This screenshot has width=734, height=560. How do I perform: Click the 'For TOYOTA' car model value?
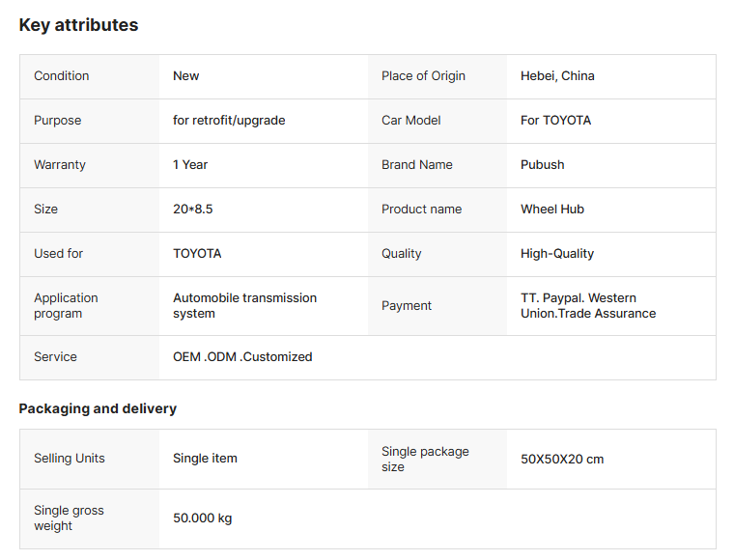555,121
